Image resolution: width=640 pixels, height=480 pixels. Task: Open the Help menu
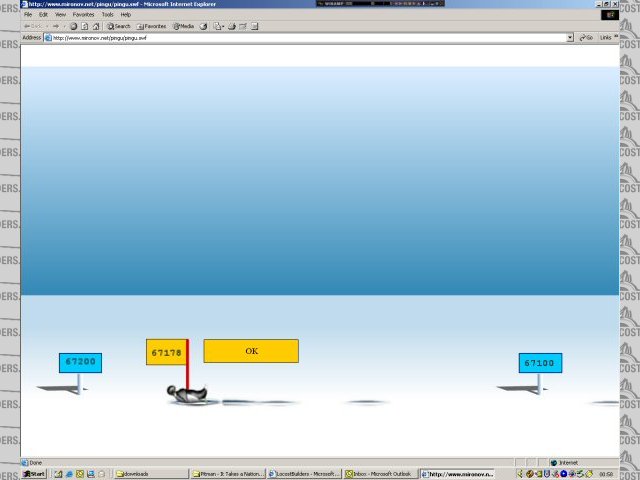pyautogui.click(x=126, y=15)
